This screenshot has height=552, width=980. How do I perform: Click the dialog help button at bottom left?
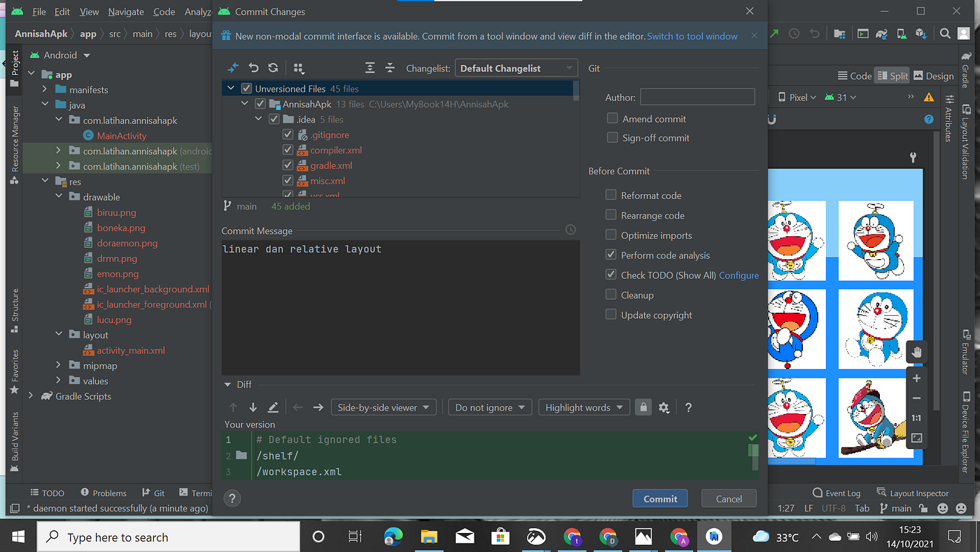232,498
